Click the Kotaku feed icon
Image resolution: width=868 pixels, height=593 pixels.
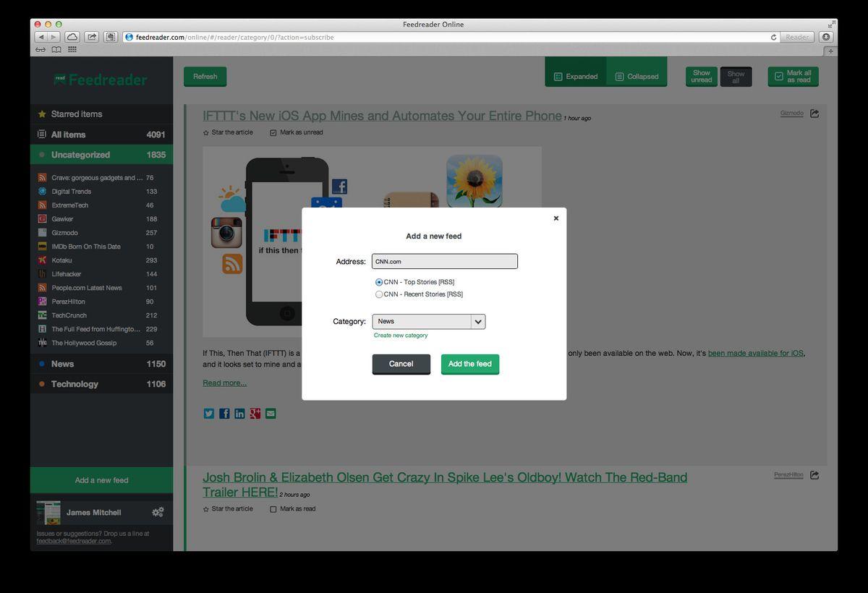click(x=43, y=260)
